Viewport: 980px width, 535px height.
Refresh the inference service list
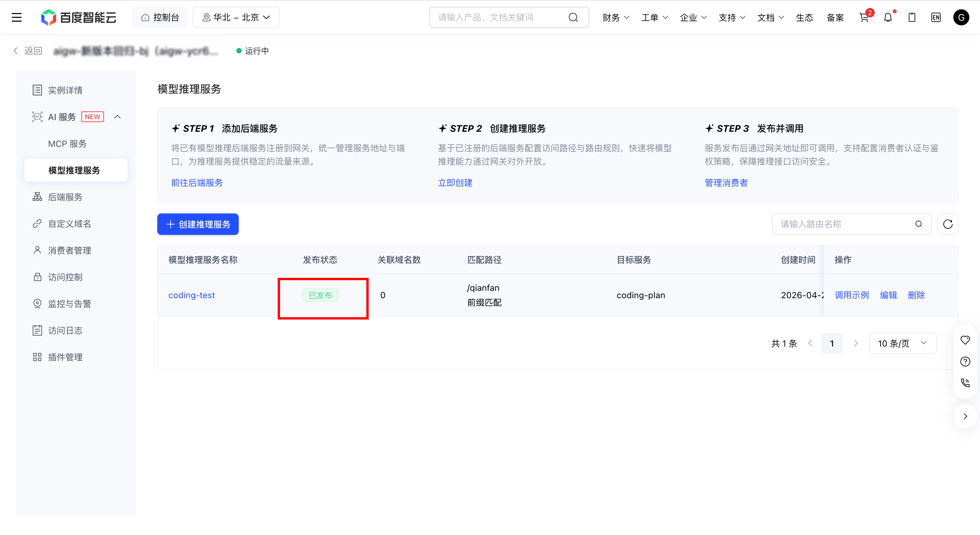click(948, 224)
